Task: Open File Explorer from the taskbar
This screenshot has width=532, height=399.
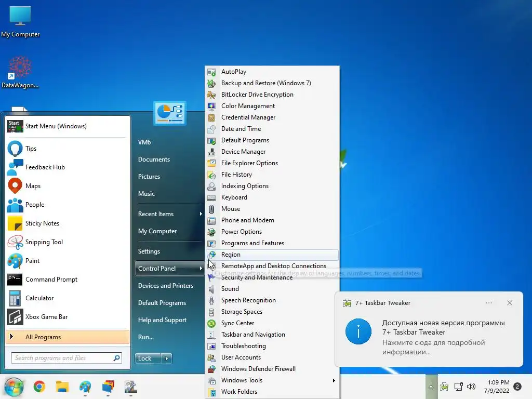Action: (62, 387)
